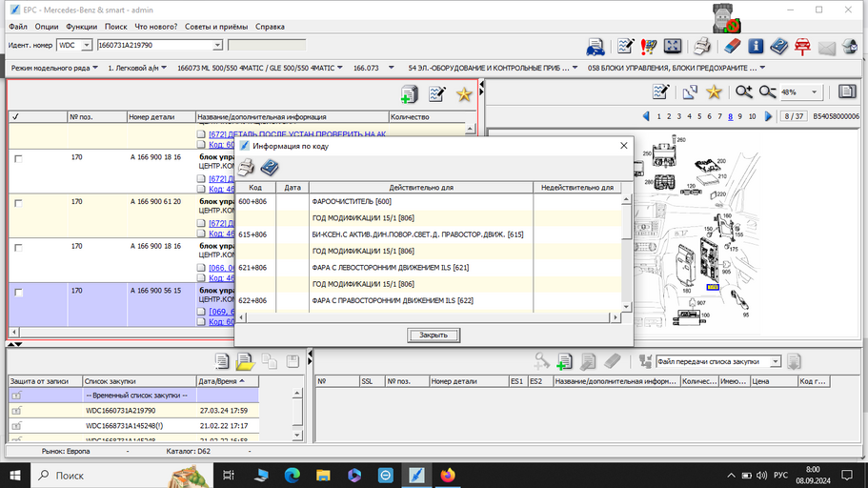
Task: Add position to shopping list green plus
Action: (565, 361)
